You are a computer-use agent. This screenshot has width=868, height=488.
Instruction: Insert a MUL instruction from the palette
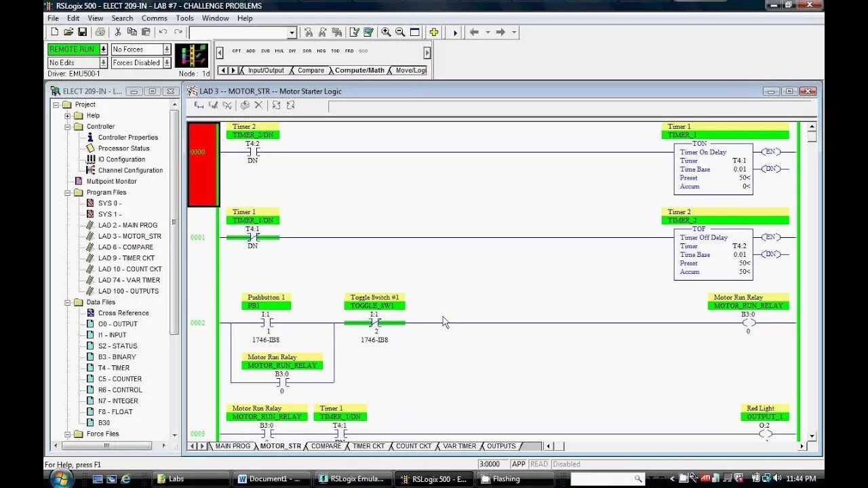(x=279, y=51)
